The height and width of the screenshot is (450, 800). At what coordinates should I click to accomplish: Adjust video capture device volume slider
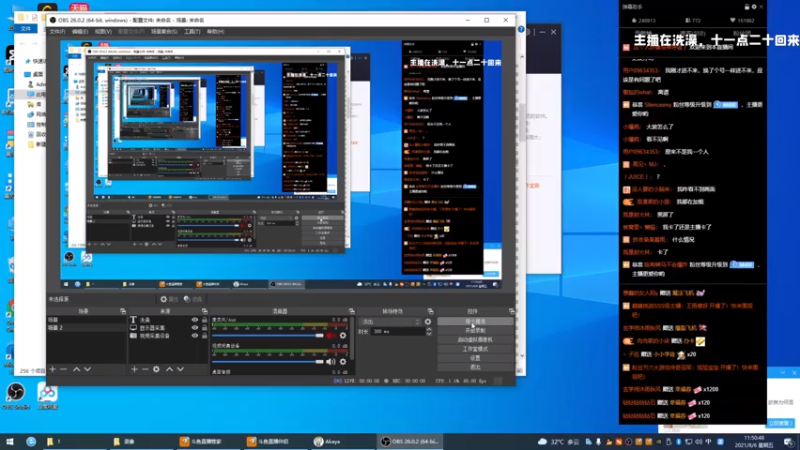pyautogui.click(x=268, y=362)
